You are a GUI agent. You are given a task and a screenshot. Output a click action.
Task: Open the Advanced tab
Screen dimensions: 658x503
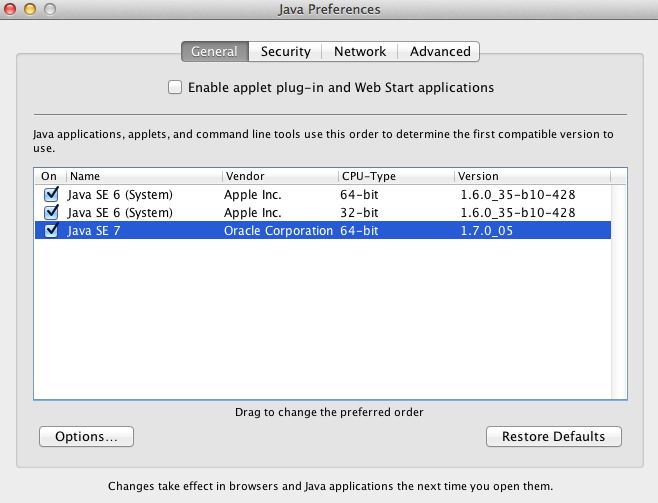click(439, 52)
